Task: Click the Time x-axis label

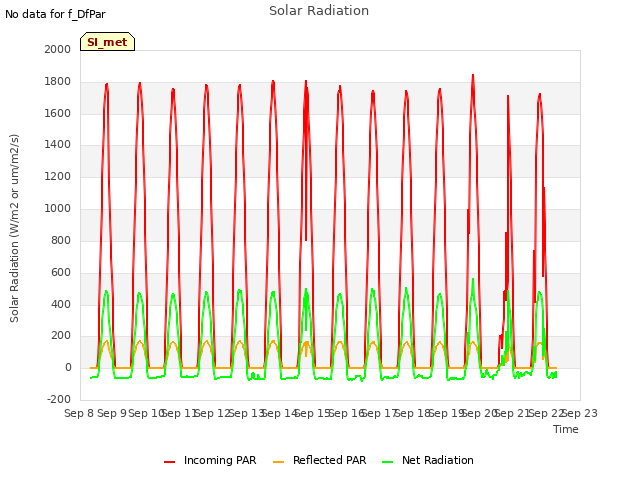Action: point(566,429)
